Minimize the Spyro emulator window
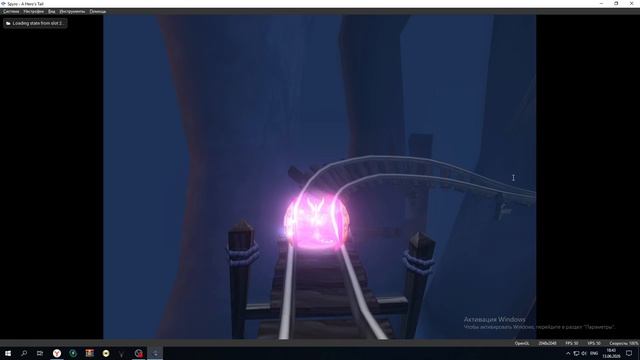640x360 pixels. [602, 4]
